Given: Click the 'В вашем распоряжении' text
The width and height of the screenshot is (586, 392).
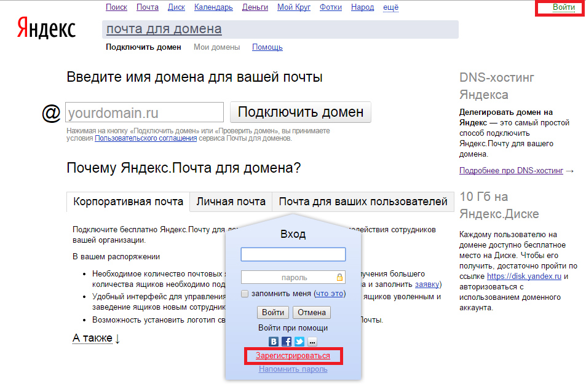Looking at the screenshot, I should [x=116, y=256].
